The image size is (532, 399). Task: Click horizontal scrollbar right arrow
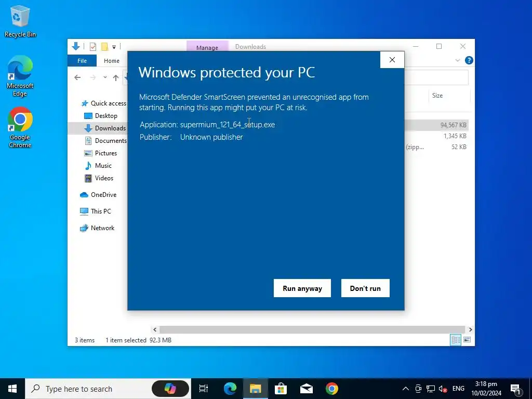[470, 329]
